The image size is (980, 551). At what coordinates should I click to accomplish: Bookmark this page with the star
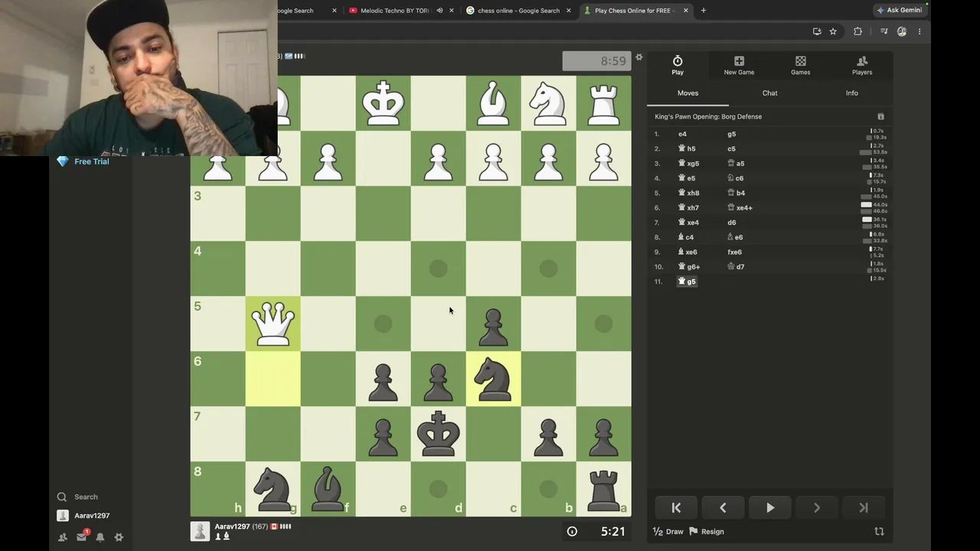coord(833,31)
